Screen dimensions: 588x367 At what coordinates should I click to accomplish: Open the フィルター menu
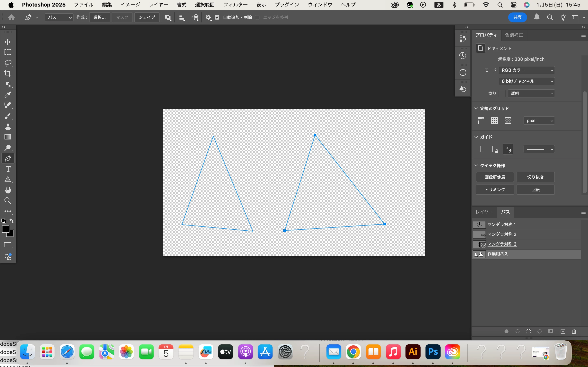tap(235, 5)
